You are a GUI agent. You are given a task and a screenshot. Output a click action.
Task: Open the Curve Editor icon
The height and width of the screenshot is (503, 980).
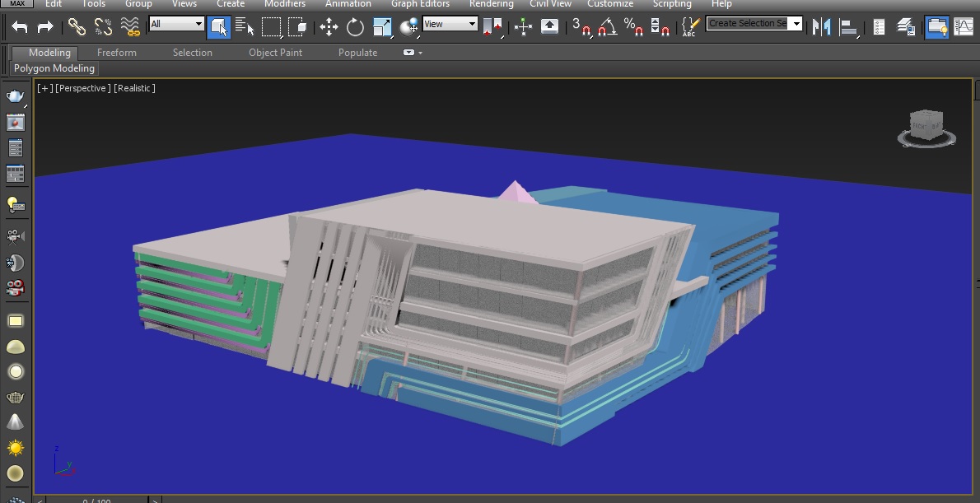tap(963, 27)
